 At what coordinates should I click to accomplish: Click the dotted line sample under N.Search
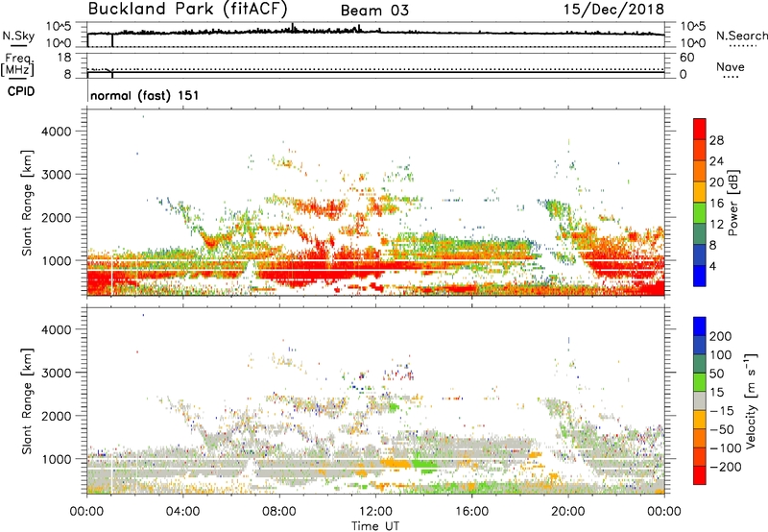[743, 46]
